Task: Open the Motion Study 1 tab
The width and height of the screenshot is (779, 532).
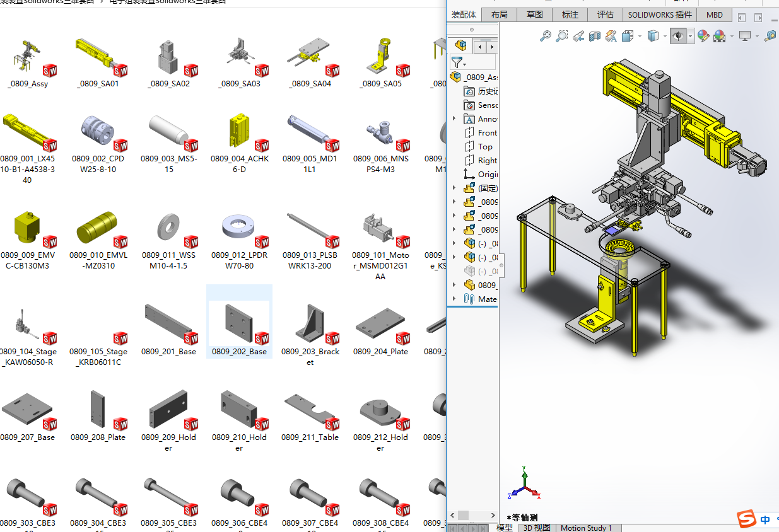Action: click(x=587, y=528)
